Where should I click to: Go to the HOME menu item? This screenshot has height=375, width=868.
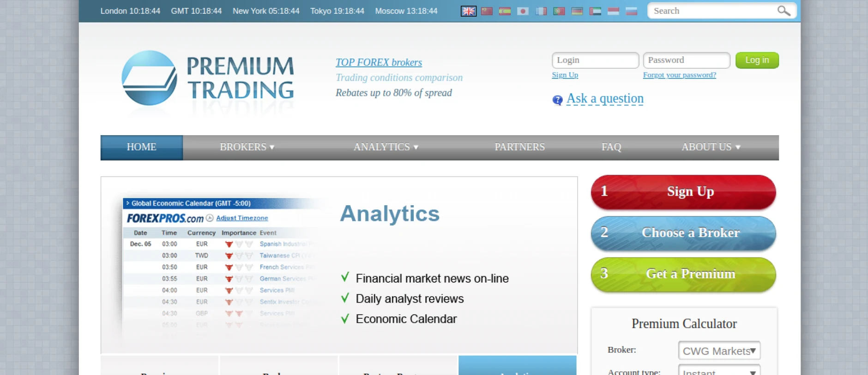142,147
